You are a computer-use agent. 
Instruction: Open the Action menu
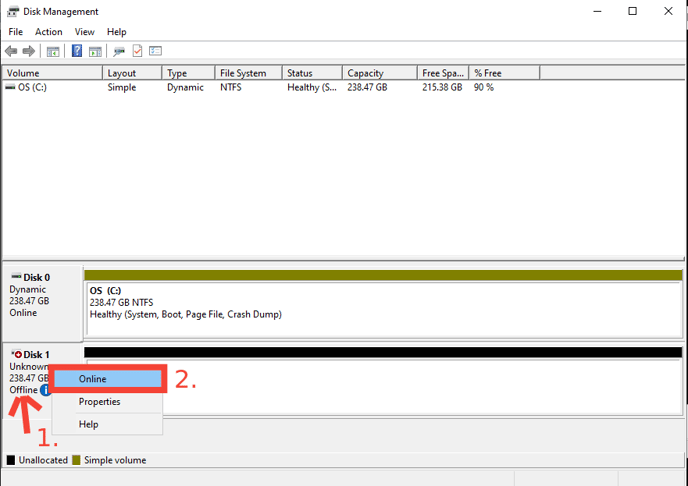(x=49, y=32)
